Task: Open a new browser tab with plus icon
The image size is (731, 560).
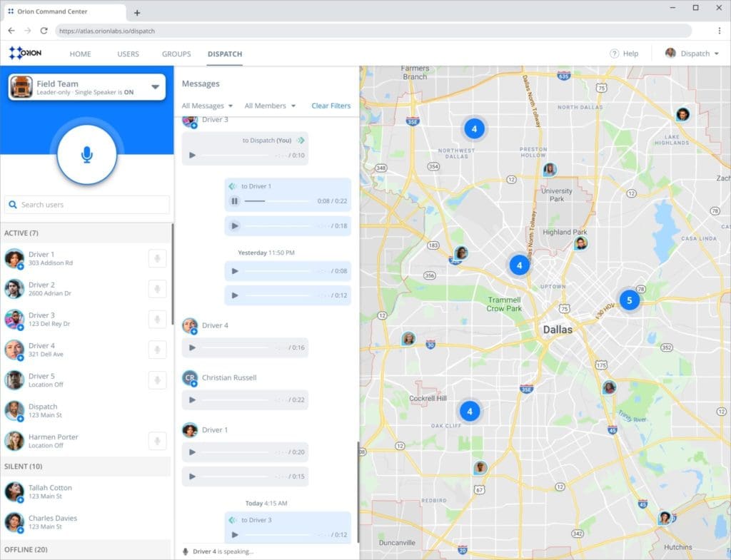Action: (x=137, y=13)
